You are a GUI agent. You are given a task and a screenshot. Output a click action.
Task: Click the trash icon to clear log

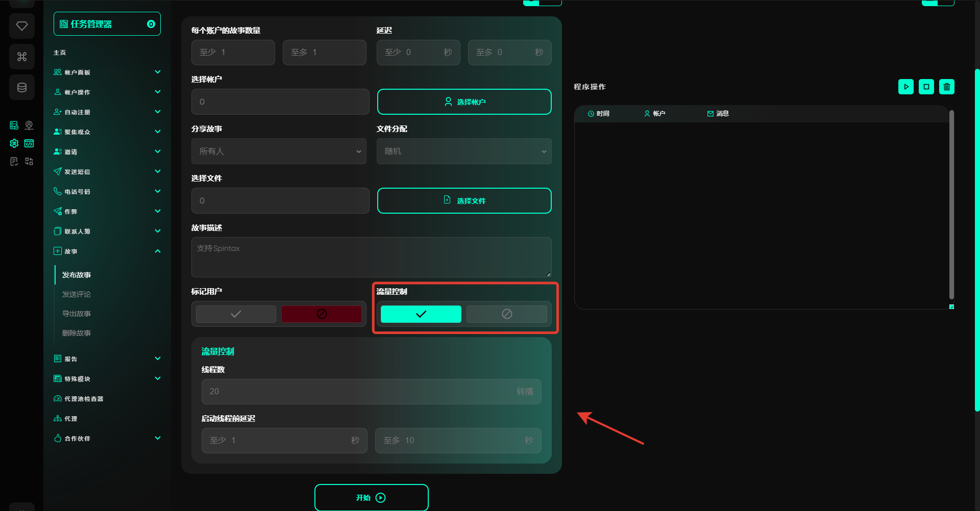pos(946,87)
